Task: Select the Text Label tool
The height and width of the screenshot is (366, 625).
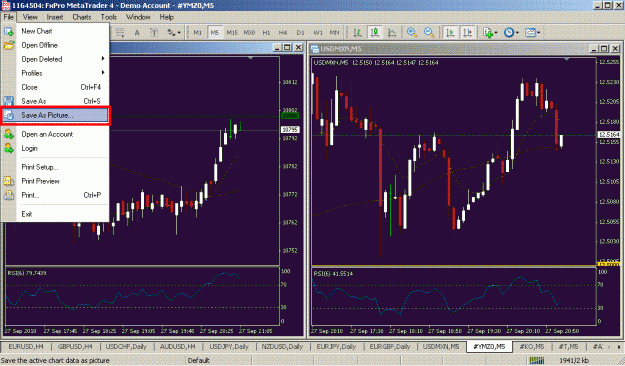Action: (x=154, y=33)
